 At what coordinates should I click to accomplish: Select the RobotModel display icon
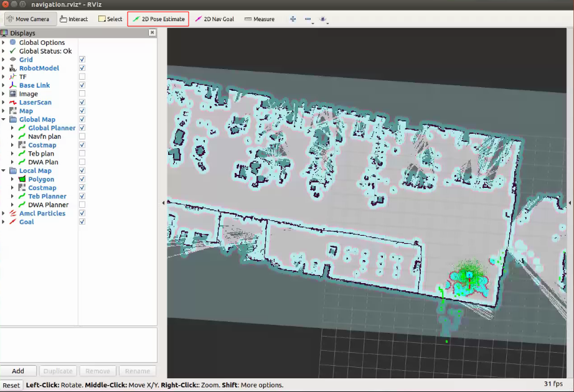coord(13,68)
